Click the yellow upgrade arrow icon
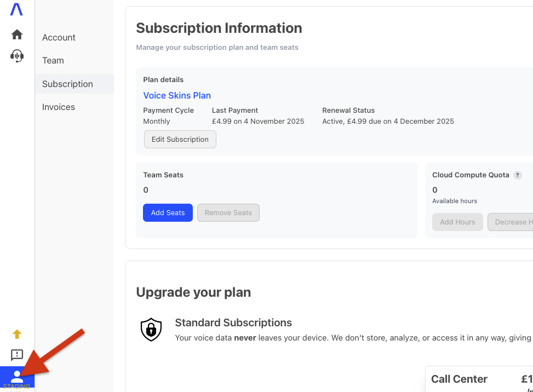 (17, 334)
